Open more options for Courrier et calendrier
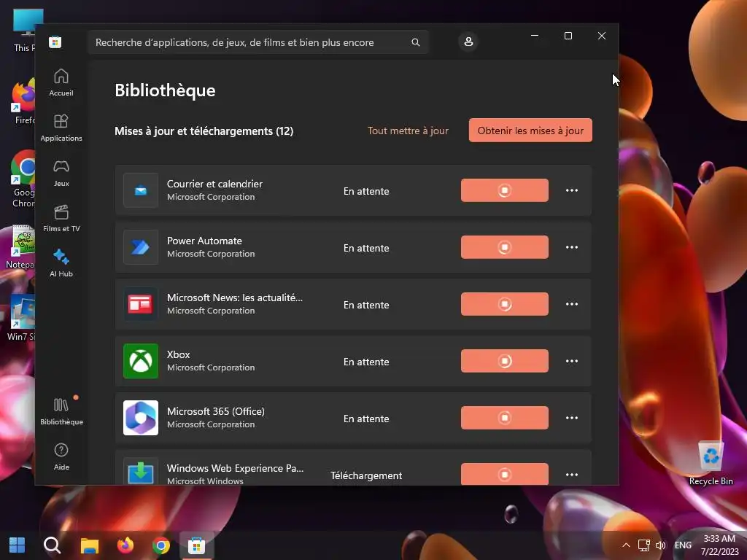The width and height of the screenshot is (747, 560). click(x=572, y=190)
